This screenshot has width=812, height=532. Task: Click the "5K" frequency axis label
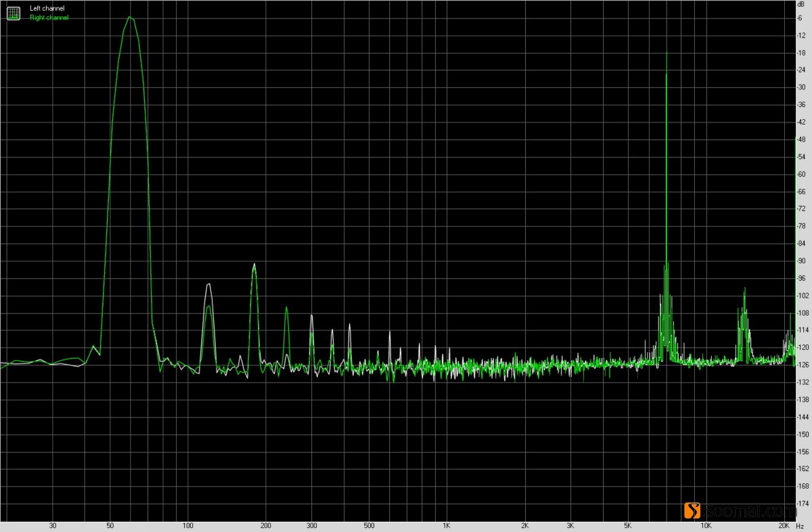(x=628, y=526)
